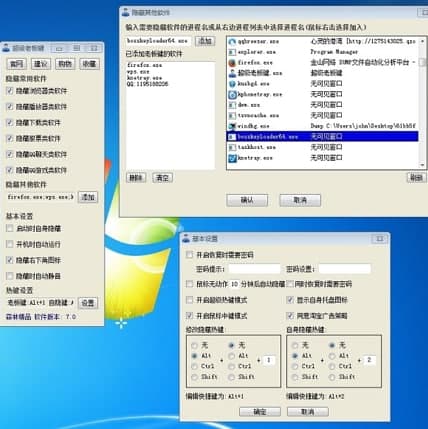Uncheck 隐藏右下角图标 checkbox

tap(10, 260)
